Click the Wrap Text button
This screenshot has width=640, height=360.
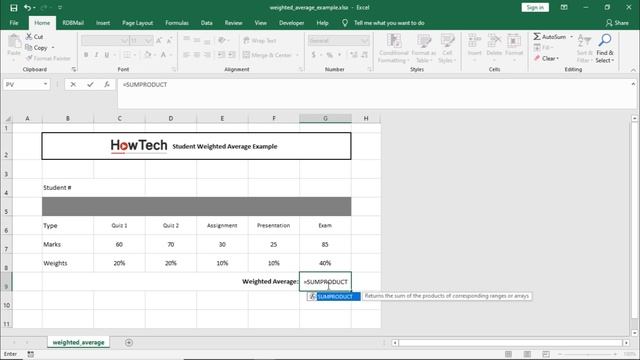click(x=260, y=40)
